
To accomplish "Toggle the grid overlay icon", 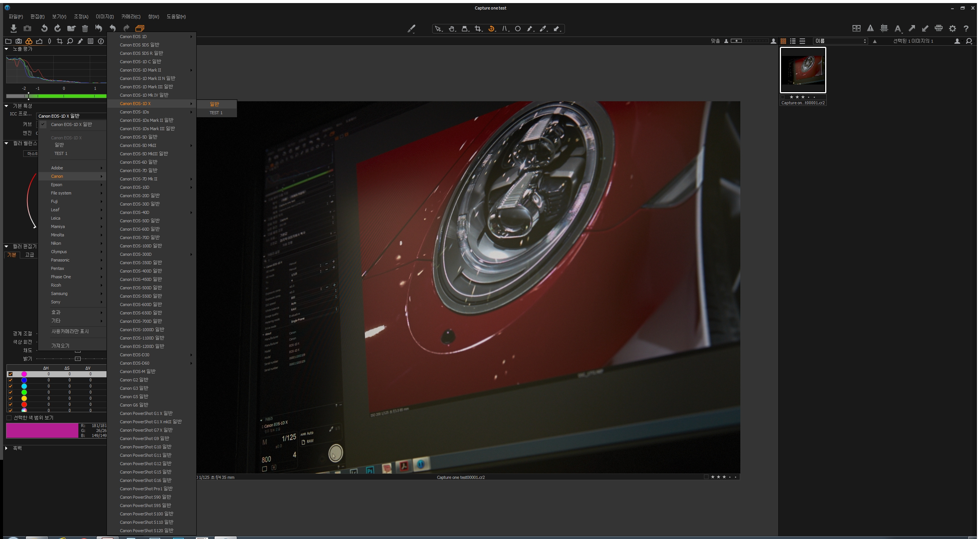I will pos(884,28).
